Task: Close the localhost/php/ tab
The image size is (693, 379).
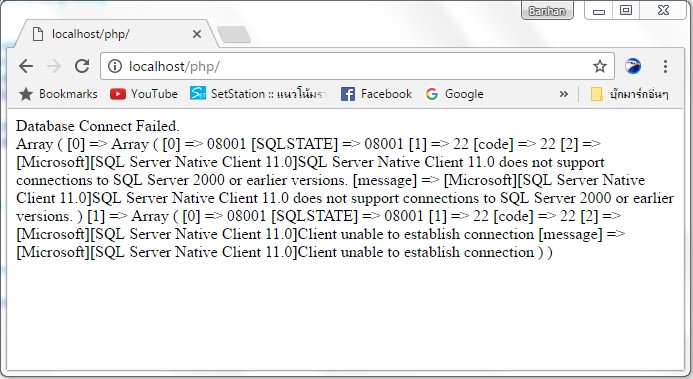Action: [x=197, y=34]
